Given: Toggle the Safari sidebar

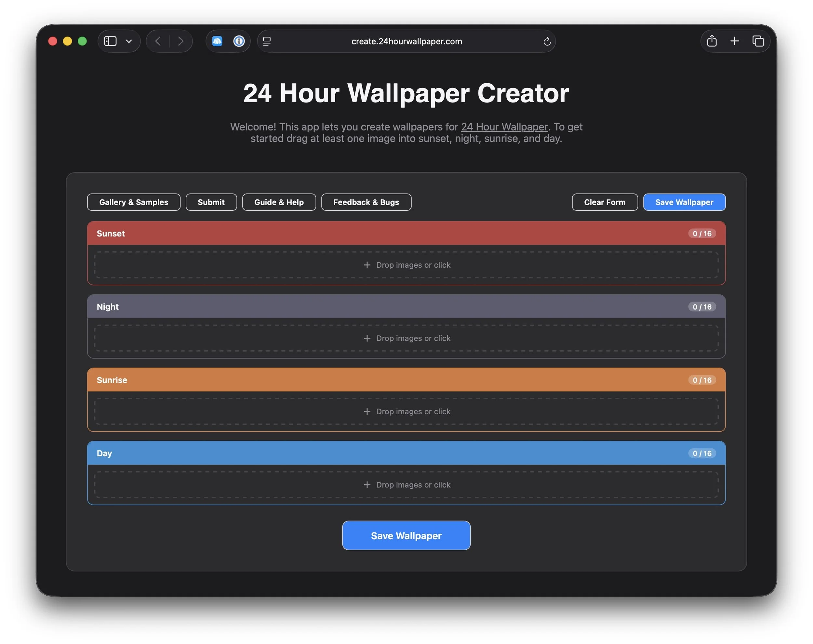Looking at the screenshot, I should click(110, 41).
